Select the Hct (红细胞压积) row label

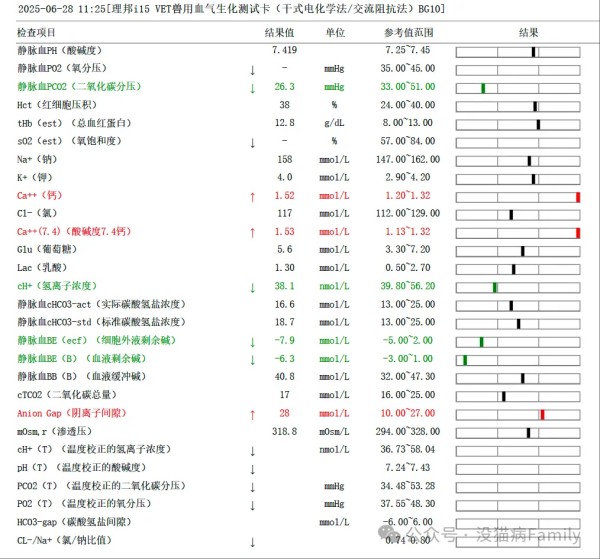(57, 105)
